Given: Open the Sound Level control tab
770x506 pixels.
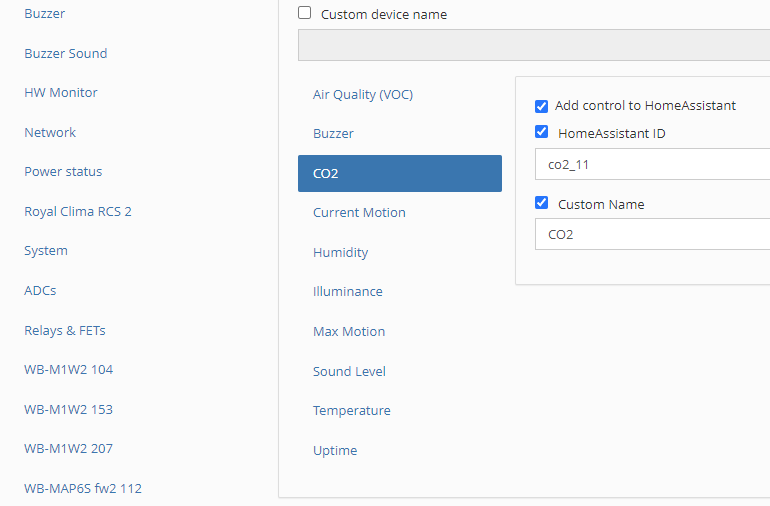Looking at the screenshot, I should pyautogui.click(x=349, y=372).
